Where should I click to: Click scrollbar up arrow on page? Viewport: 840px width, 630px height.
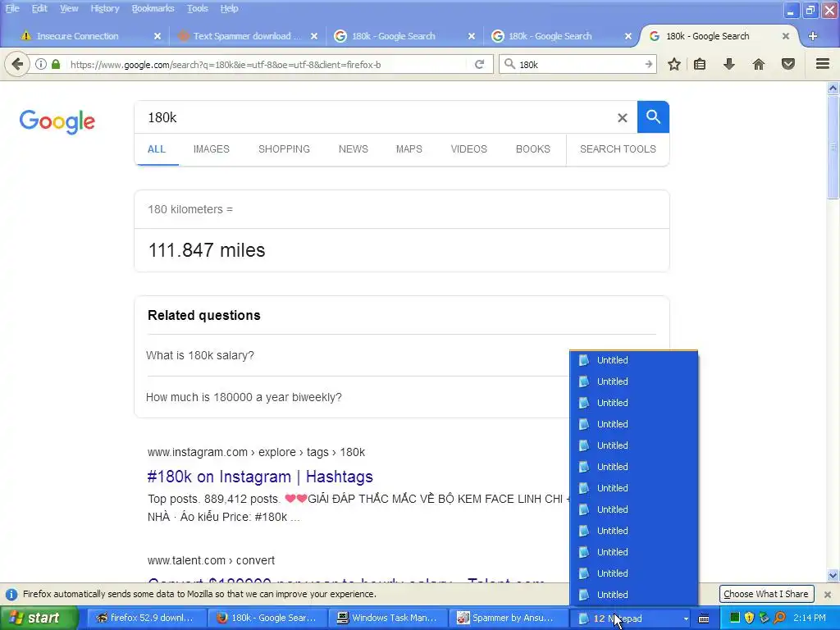(833, 88)
